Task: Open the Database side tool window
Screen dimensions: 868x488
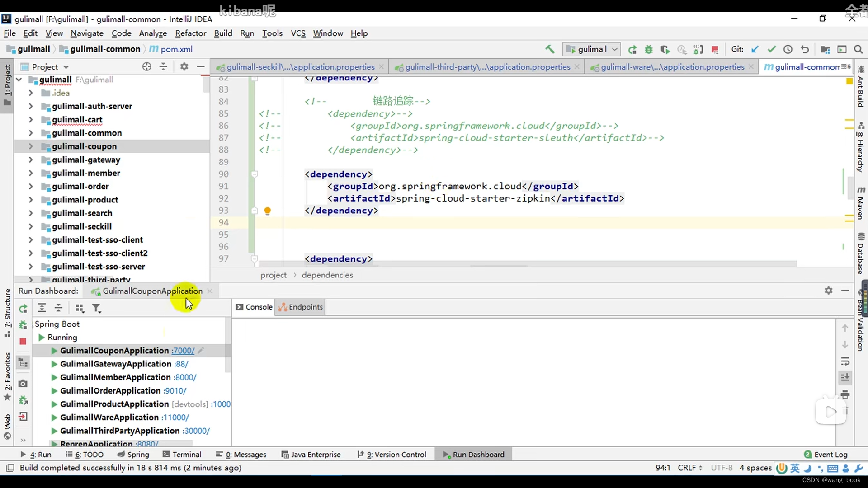Action: 860,253
